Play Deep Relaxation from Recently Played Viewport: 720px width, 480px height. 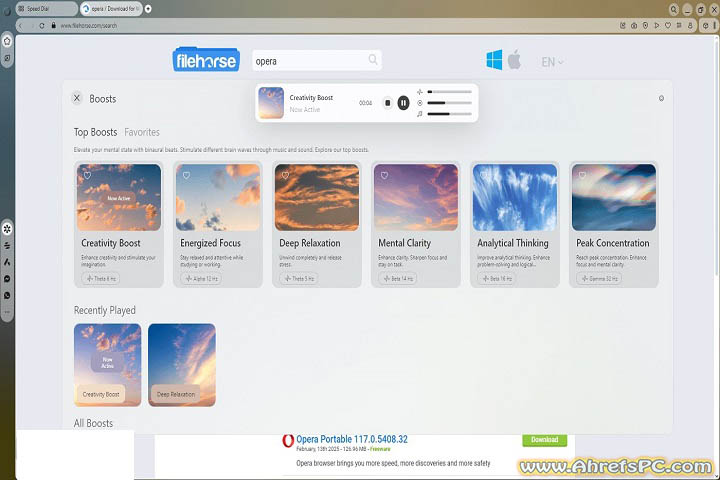[182, 365]
